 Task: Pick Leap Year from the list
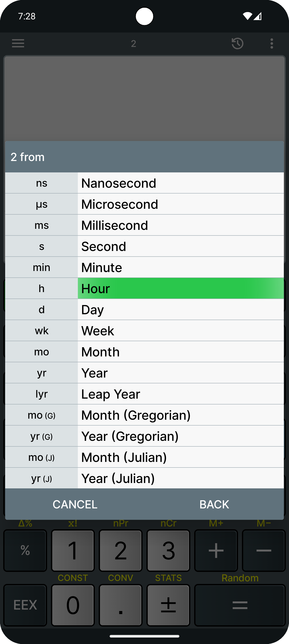[180, 394]
